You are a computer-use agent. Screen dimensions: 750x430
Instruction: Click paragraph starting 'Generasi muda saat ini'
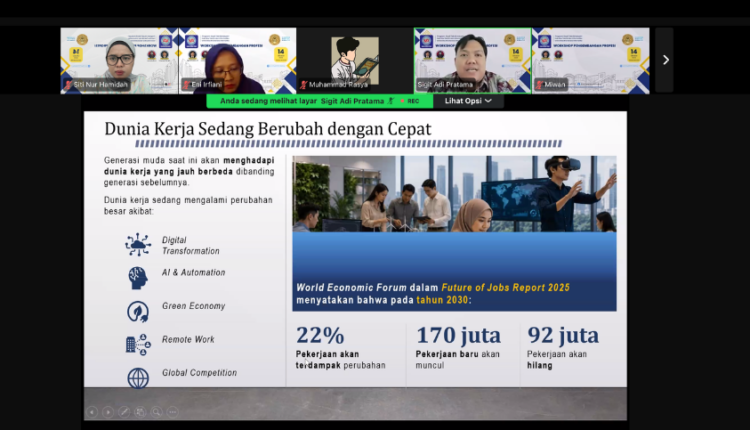[189, 171]
